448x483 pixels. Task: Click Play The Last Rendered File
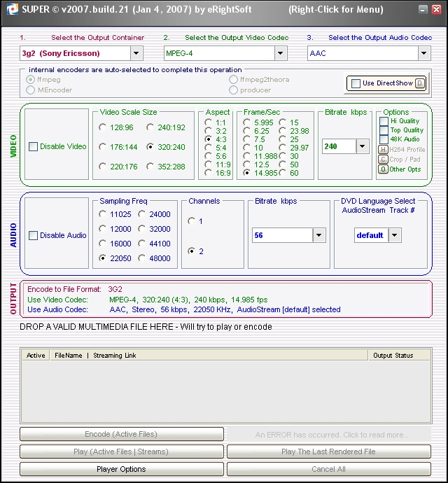click(x=329, y=451)
